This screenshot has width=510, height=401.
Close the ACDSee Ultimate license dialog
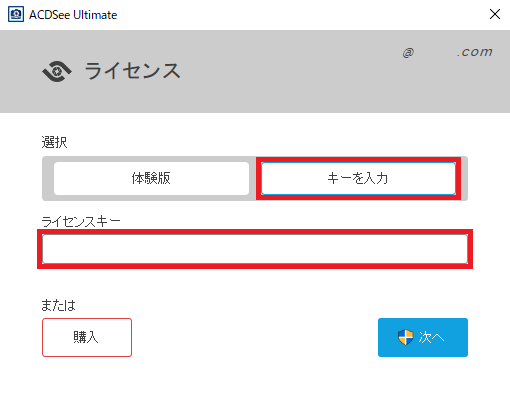[x=495, y=14]
